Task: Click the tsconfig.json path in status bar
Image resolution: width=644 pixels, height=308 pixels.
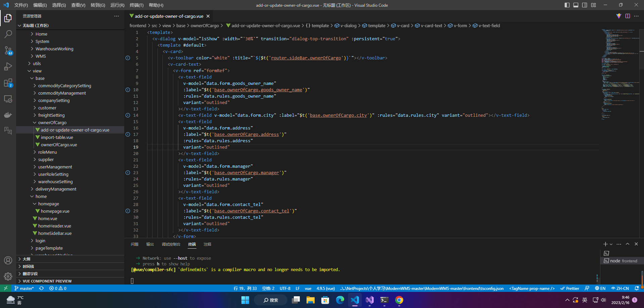Action: coord(422,288)
